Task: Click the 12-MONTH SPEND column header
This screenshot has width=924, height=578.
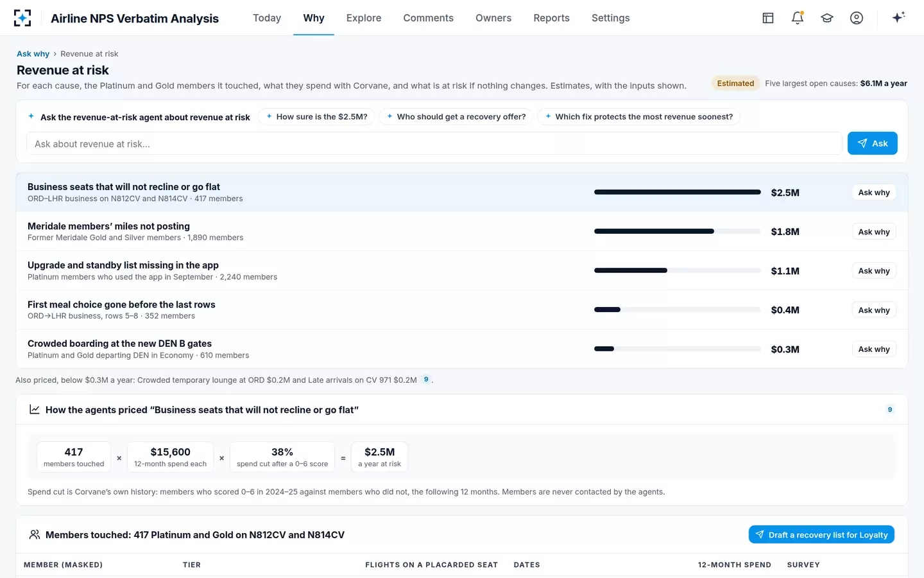Action: tap(735, 565)
